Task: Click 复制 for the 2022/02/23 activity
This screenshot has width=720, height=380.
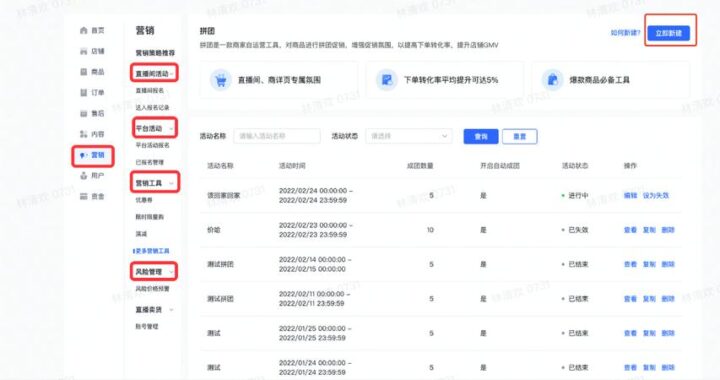Action: 649,230
